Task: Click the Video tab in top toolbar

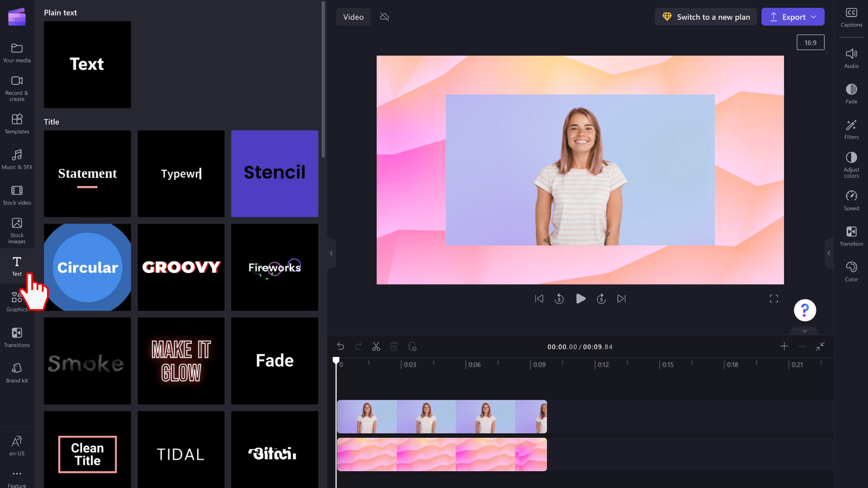Action: 353,17
